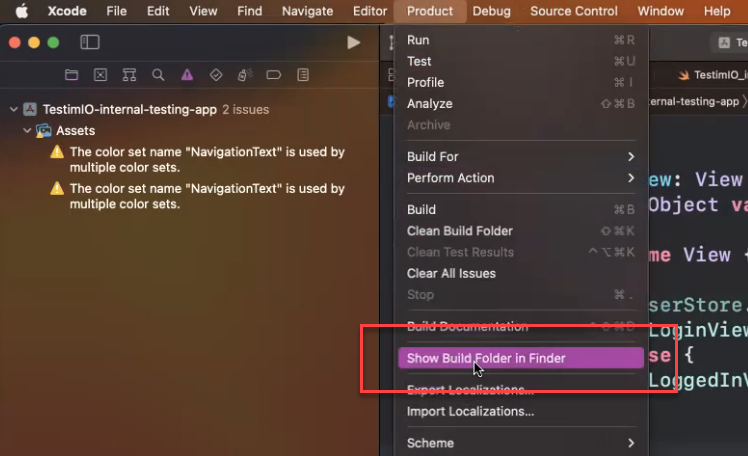Screen dimensions: 748x456
Task: Open the Source Control menu
Action: click(574, 11)
